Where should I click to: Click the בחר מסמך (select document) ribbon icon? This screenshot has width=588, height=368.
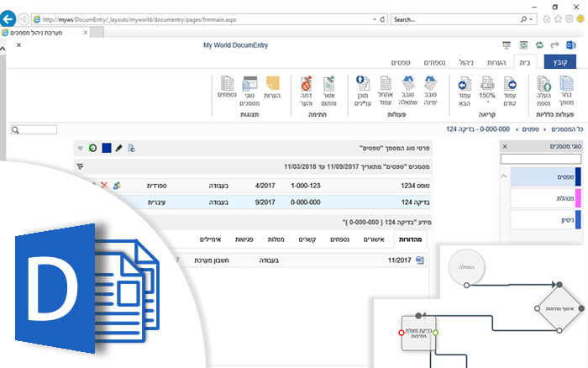click(566, 83)
